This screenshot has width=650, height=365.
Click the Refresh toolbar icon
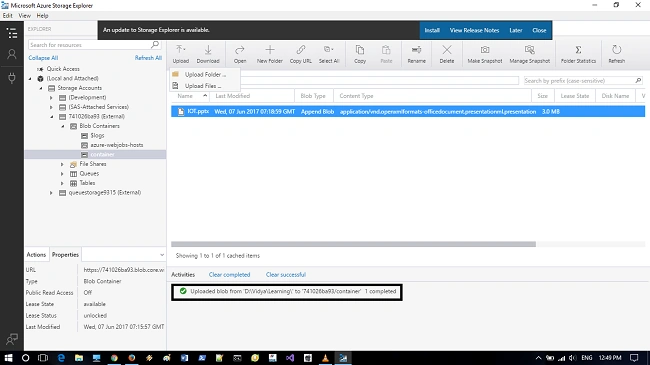click(x=616, y=54)
